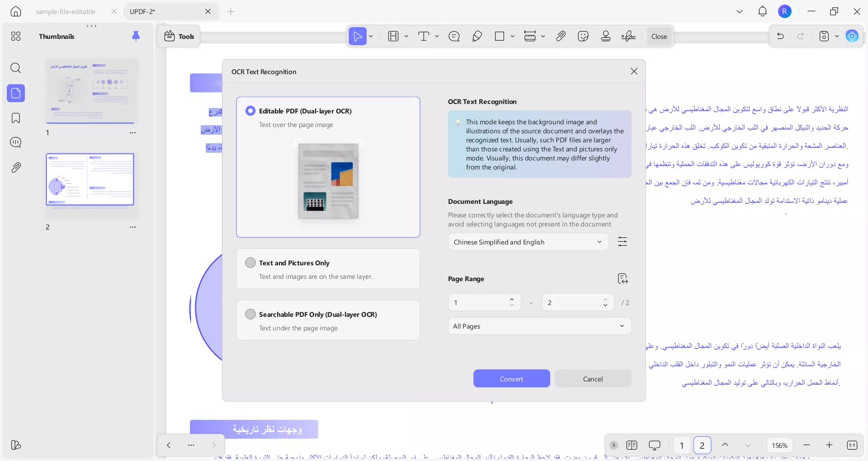Viewport: 868px width, 461px height.
Task: Open the UPDF AI assistant
Action: (852, 36)
